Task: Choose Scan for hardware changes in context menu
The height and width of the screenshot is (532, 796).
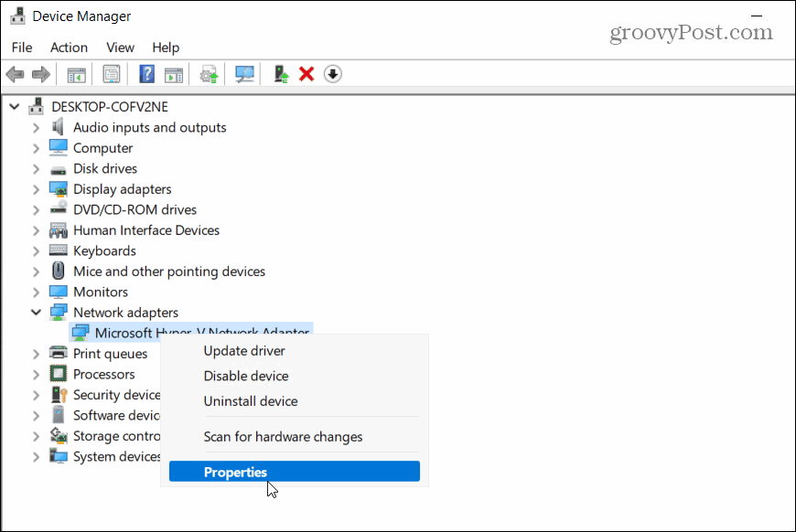Action: [295, 437]
